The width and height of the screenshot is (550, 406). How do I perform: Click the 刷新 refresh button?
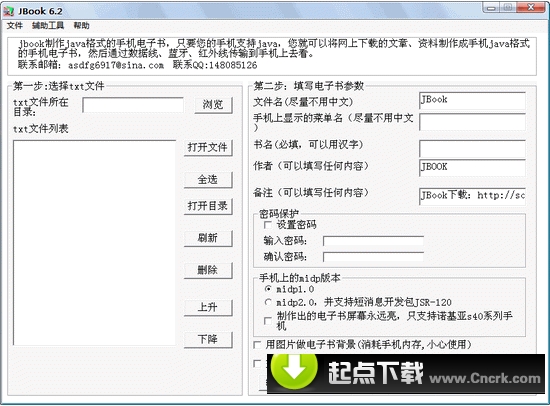[x=208, y=238]
